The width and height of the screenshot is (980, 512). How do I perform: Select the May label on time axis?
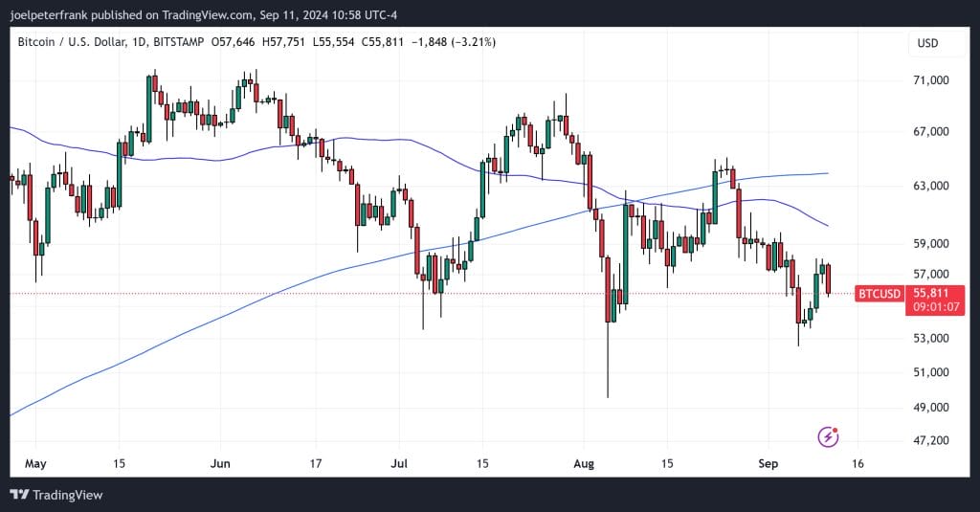point(33,463)
